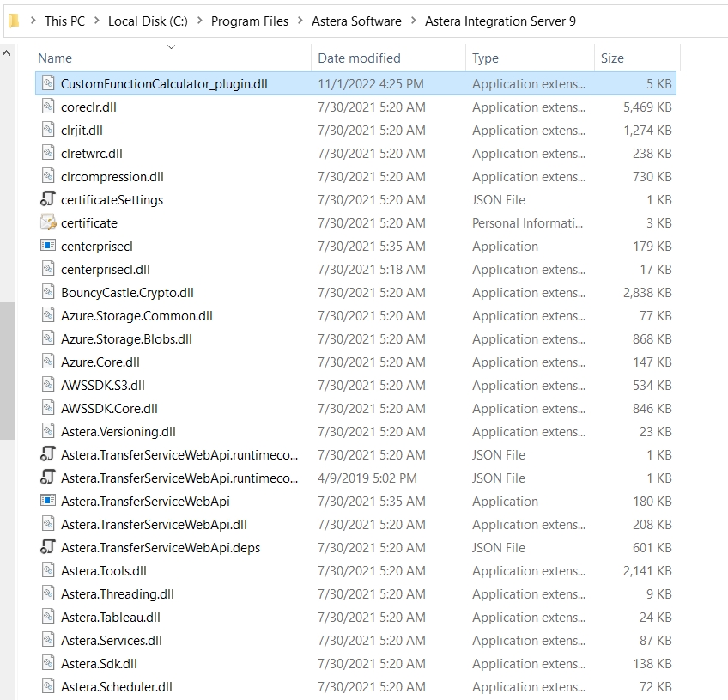
Task: Expand the chevron after Astera Software
Action: pos(413,21)
